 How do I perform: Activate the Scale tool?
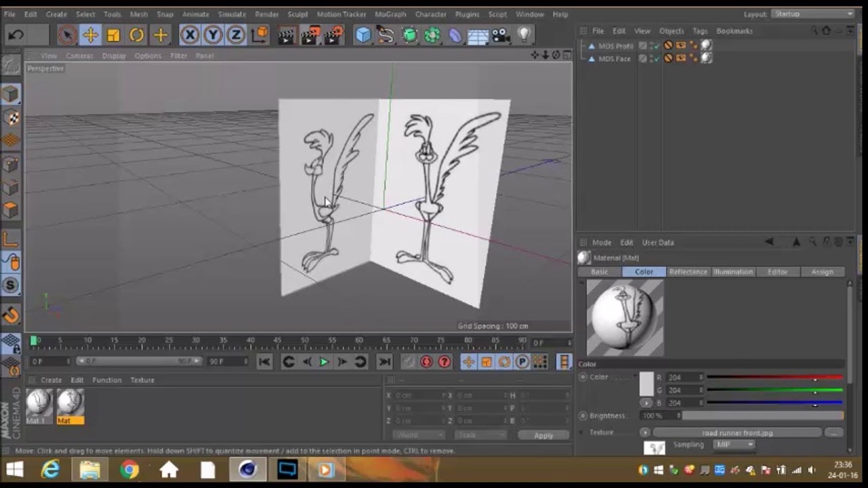pyautogui.click(x=113, y=35)
